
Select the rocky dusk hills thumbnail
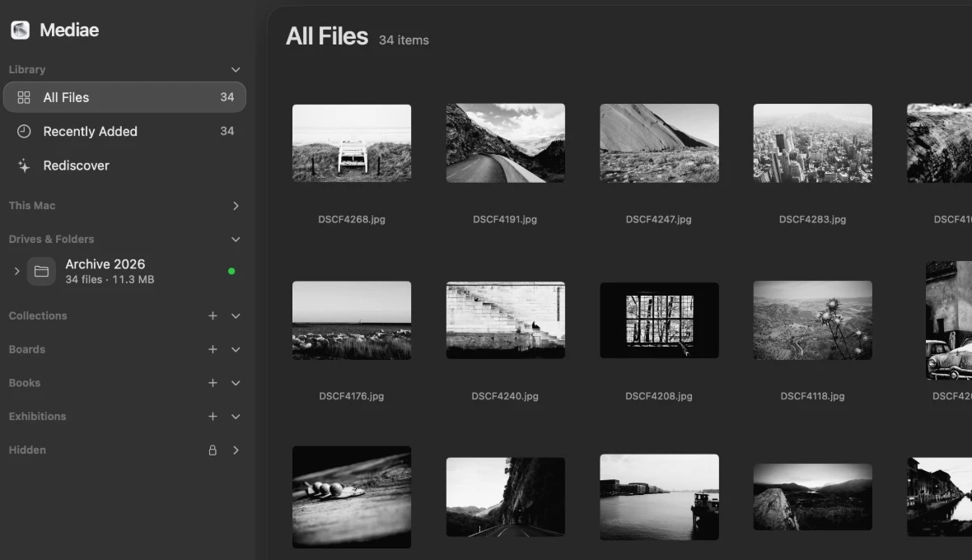point(813,497)
